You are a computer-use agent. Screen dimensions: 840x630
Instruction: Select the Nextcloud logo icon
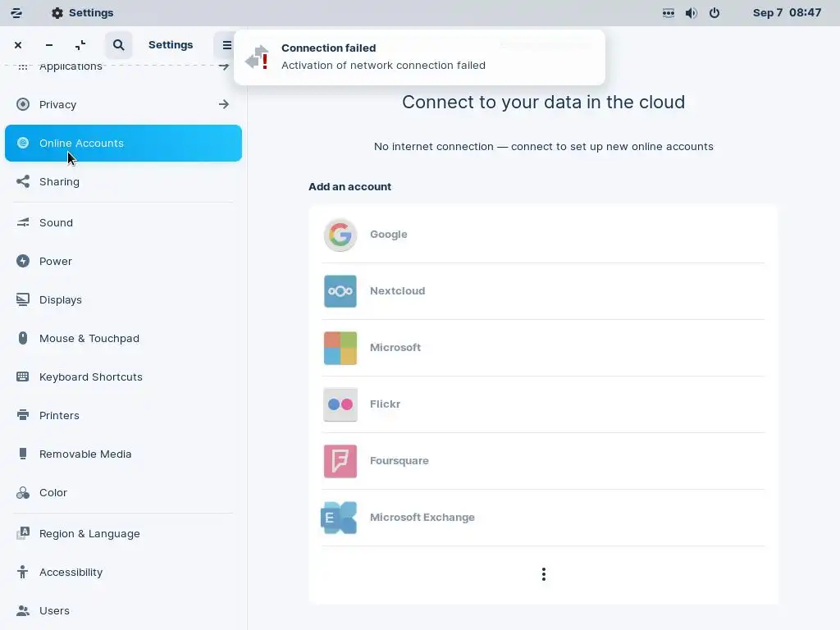coord(340,291)
